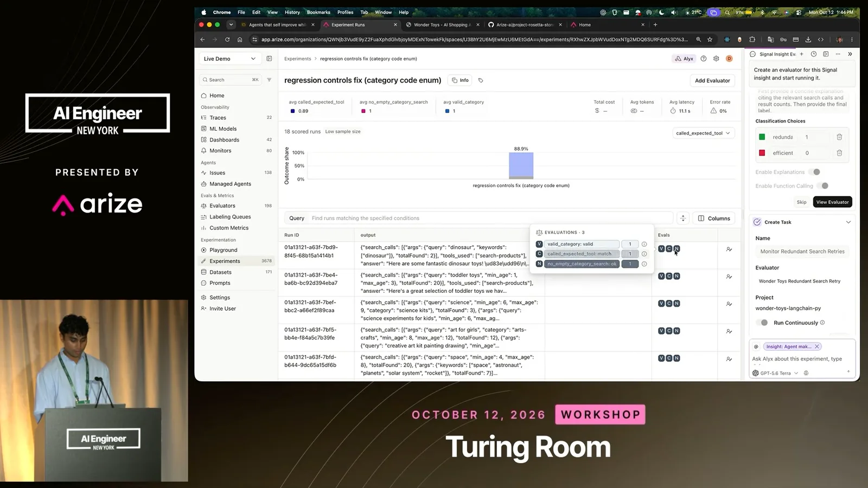Click the tag icon beside Info button
This screenshot has height=488, width=868.
(x=481, y=80)
